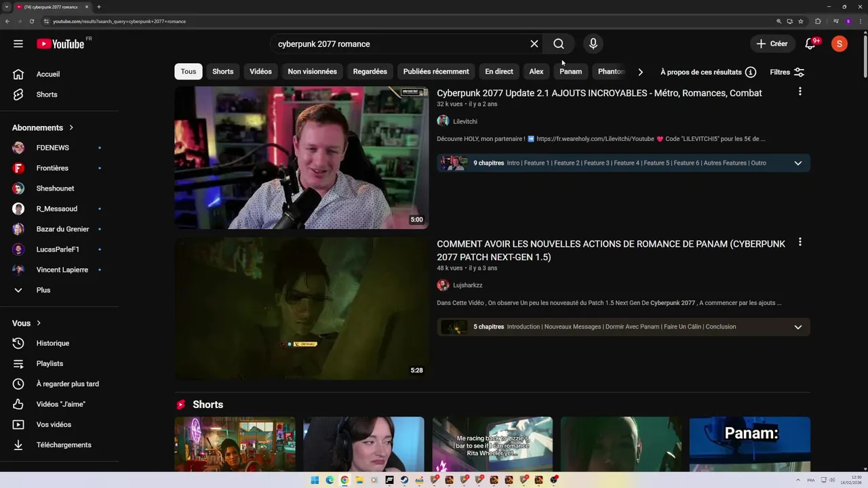The width and height of the screenshot is (868, 488).
Task: Show more filter chips with right arrow
Action: (640, 72)
